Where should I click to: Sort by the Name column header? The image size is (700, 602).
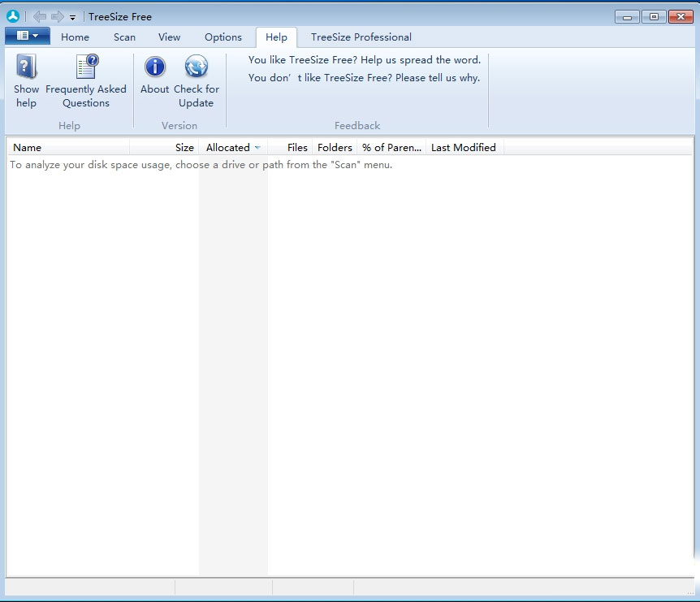pyautogui.click(x=68, y=147)
